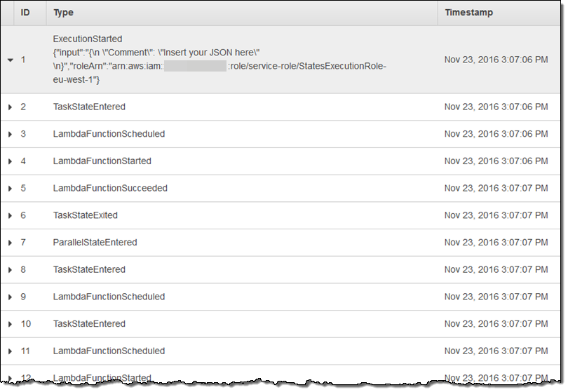Click the Timestamp column header
Screen dimensions: 568x392
[x=468, y=13]
